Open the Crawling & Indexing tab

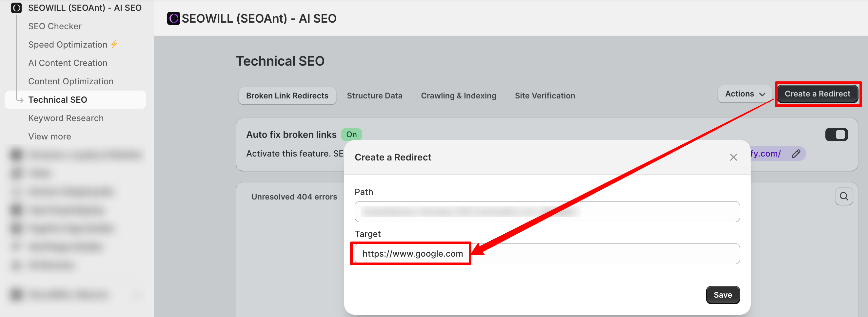click(458, 96)
